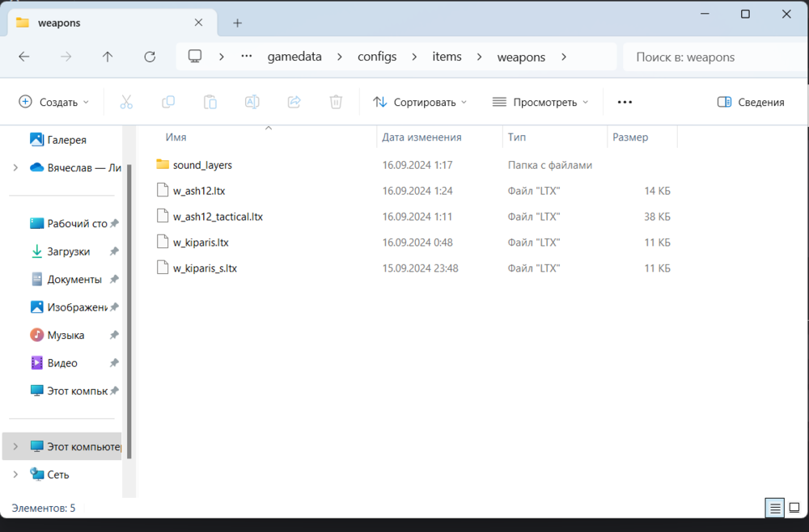Expand the Этот компьютер tree node
The height and width of the screenshot is (532, 809).
[15, 446]
